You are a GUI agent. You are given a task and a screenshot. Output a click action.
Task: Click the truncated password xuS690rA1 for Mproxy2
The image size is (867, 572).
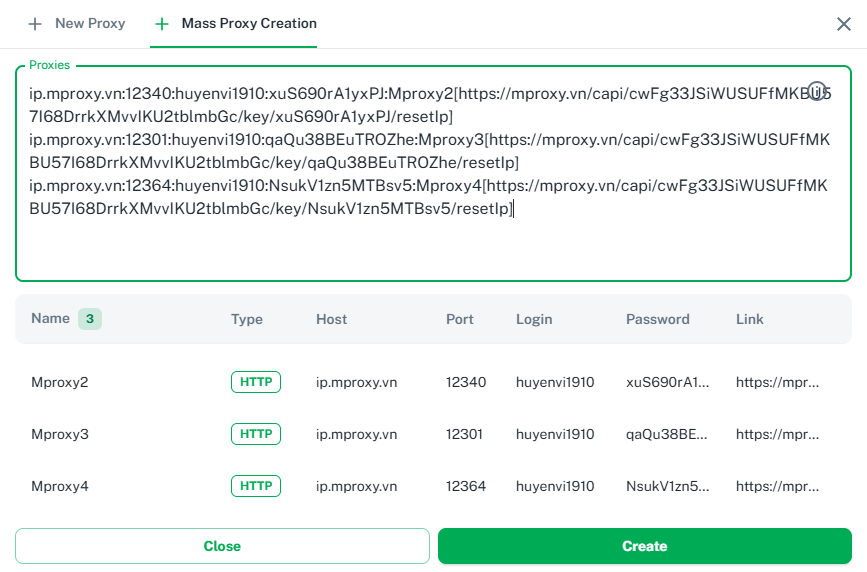(667, 382)
